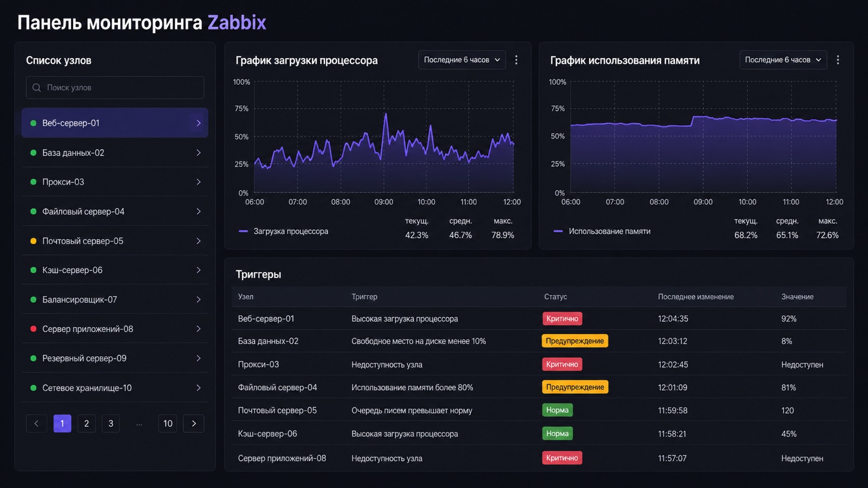
Task: Click Норма badge for Почтовый сервер-05 trigger
Action: click(x=557, y=410)
